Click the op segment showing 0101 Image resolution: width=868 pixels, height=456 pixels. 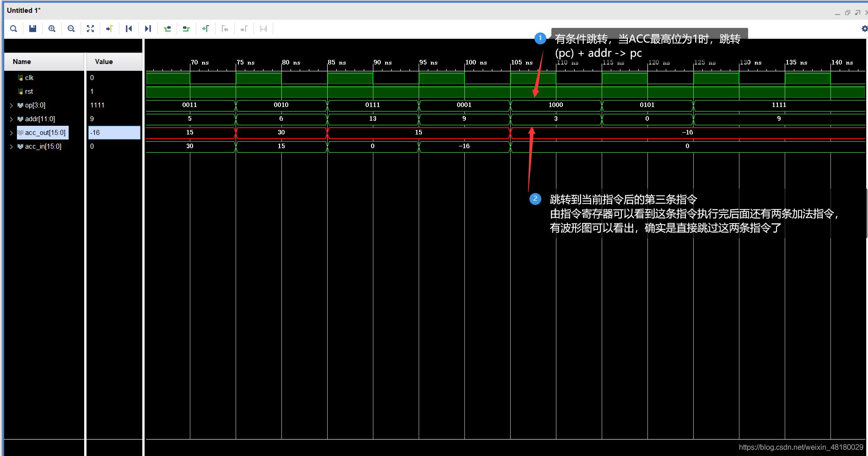tap(647, 105)
